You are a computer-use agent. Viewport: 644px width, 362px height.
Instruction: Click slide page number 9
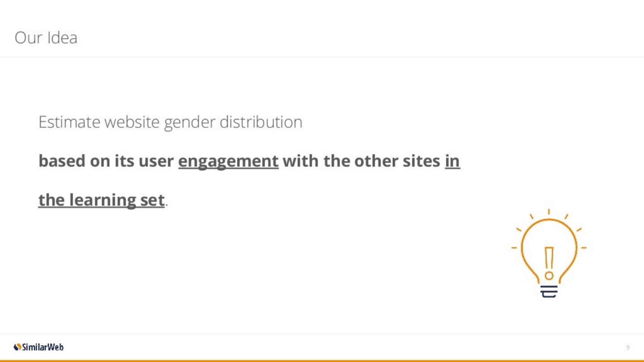[628, 348]
